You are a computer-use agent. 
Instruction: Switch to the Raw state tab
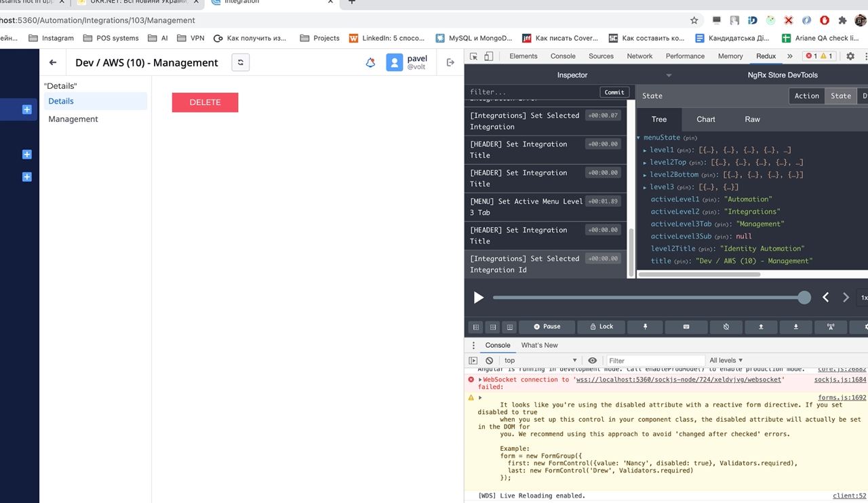pos(753,119)
